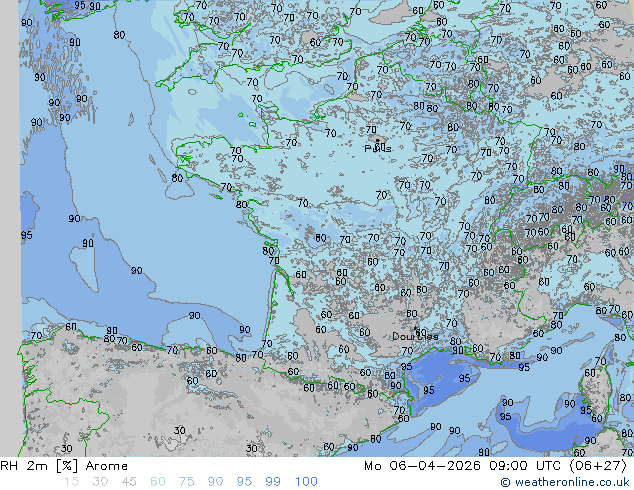The width and height of the screenshot is (634, 490).
Task: Click the legend value 60
Action: (158, 482)
